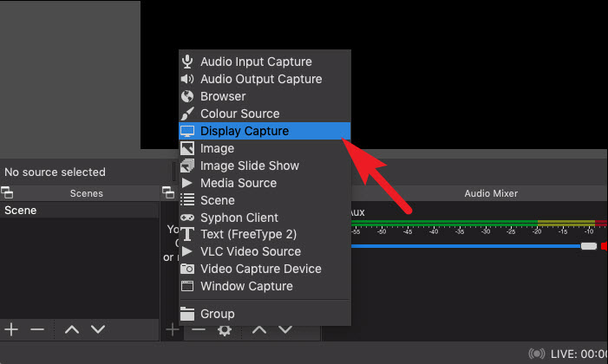Image resolution: width=608 pixels, height=364 pixels.
Task: Click the Audio Mixer panel title
Action: click(491, 193)
